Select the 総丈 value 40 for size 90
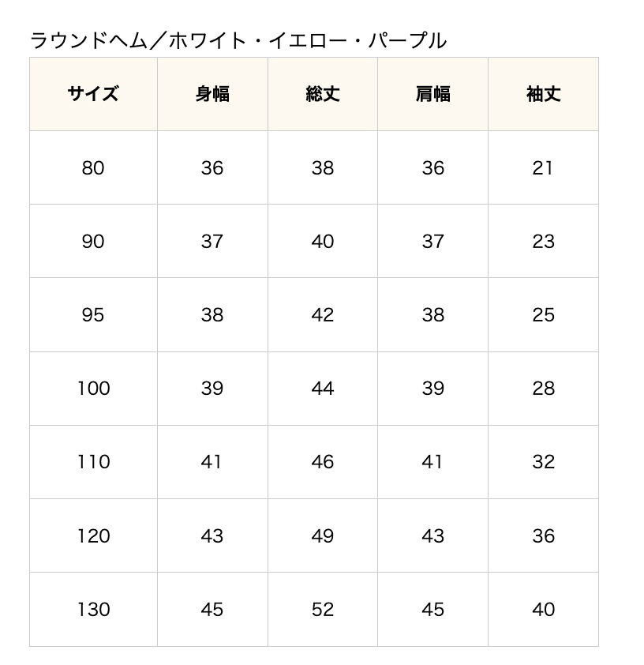Viewport: 644px width, 665px height. (x=323, y=241)
